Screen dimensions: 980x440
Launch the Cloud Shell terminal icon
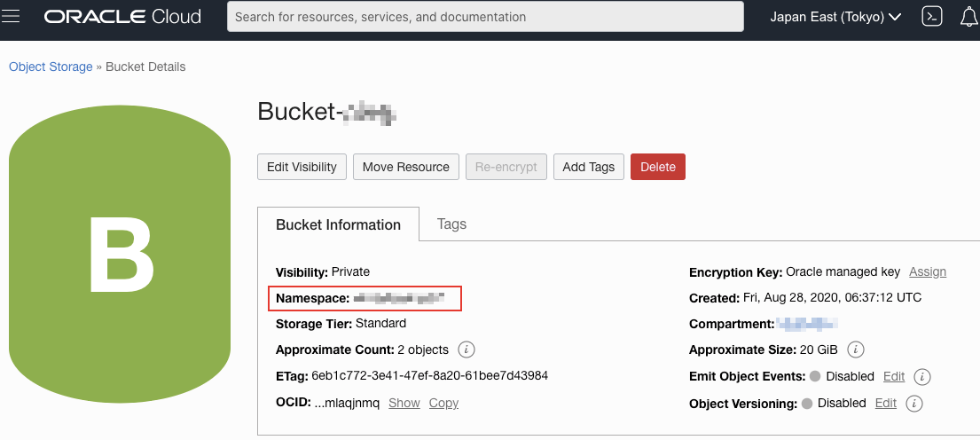pyautogui.click(x=932, y=17)
